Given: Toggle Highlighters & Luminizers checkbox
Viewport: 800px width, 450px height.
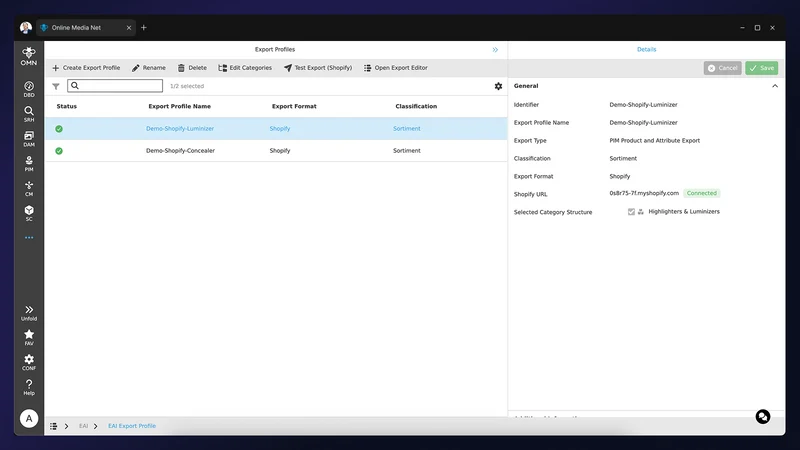Looking at the screenshot, I should [631, 212].
